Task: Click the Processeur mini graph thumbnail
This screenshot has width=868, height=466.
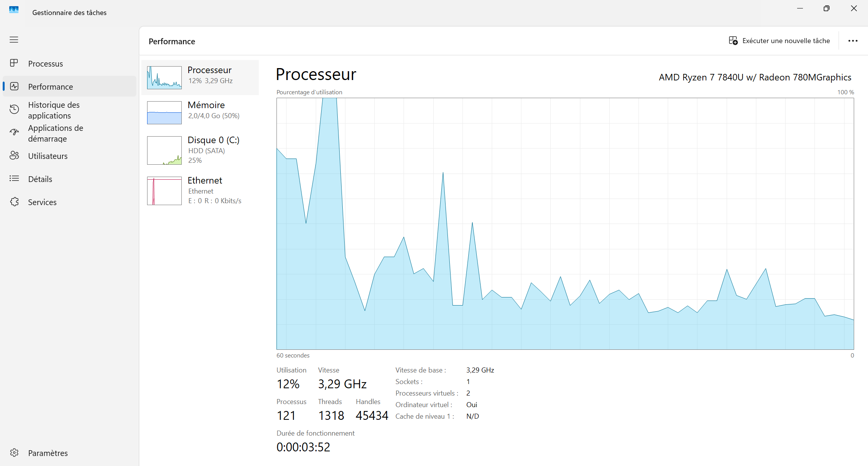Action: 164,77
